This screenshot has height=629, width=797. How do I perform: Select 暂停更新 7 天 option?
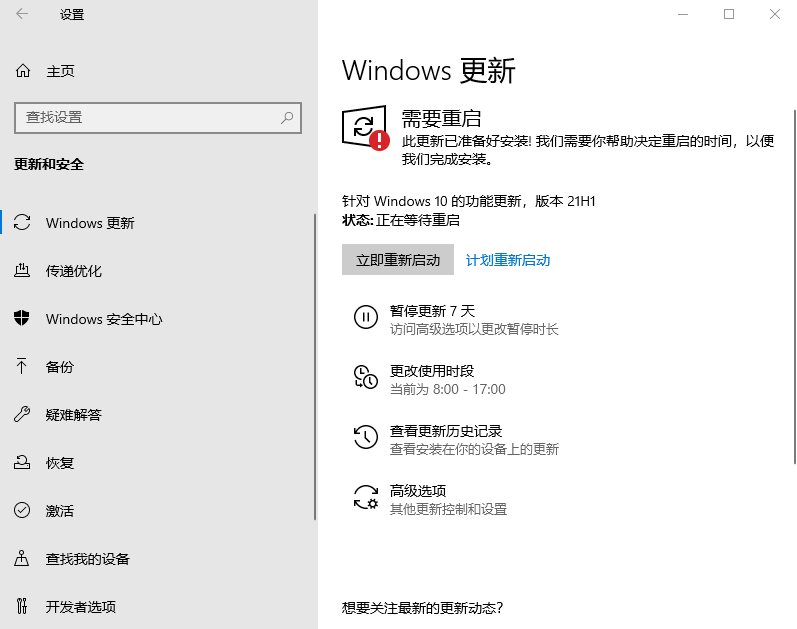click(432, 311)
